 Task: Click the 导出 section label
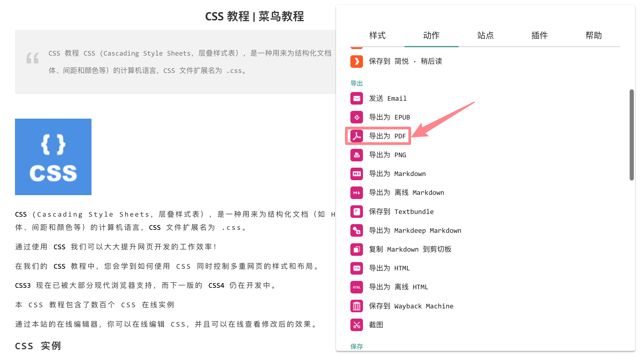tap(356, 83)
